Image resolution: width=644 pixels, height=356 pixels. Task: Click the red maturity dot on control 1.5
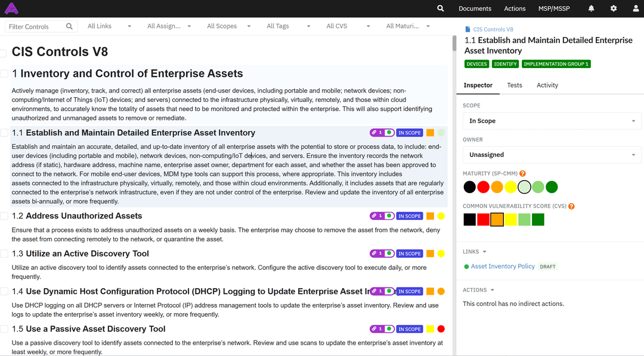click(x=441, y=329)
